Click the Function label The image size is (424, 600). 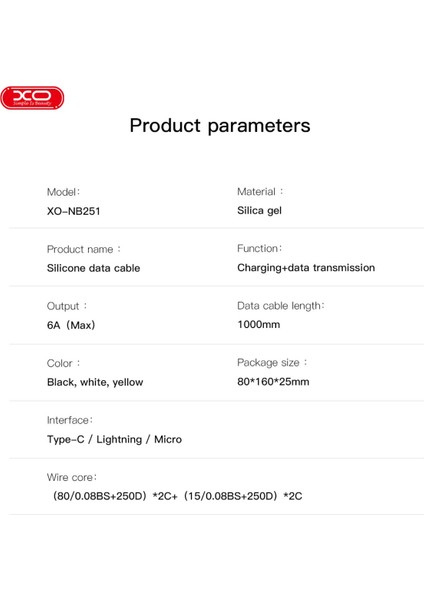tap(259, 248)
